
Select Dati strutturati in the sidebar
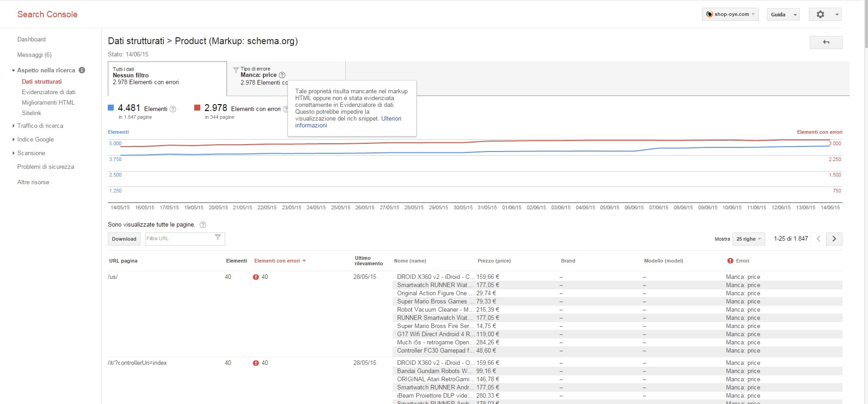coord(42,82)
